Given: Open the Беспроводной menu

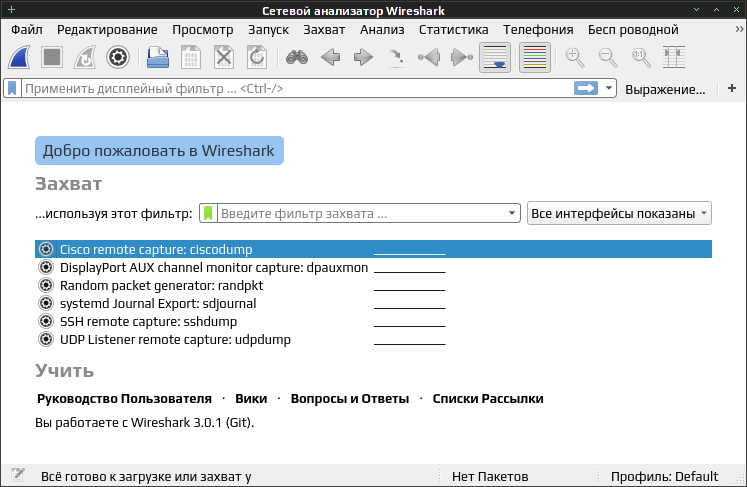Looking at the screenshot, I should point(633,30).
